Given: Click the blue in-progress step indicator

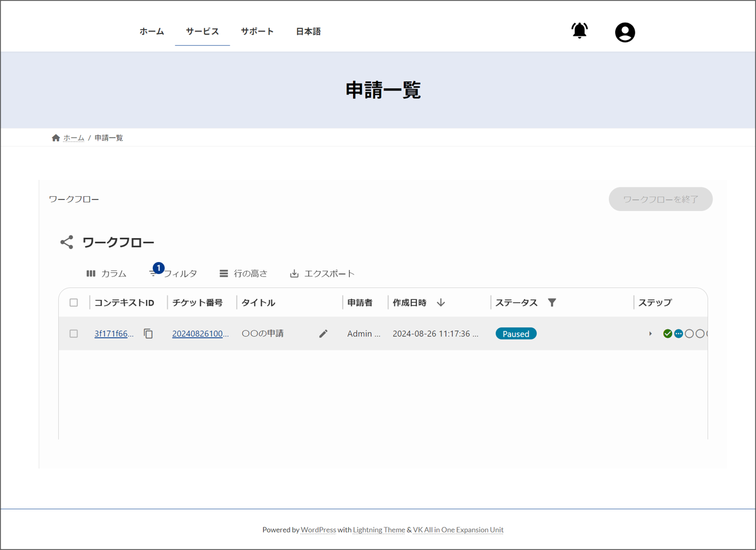Looking at the screenshot, I should point(678,334).
